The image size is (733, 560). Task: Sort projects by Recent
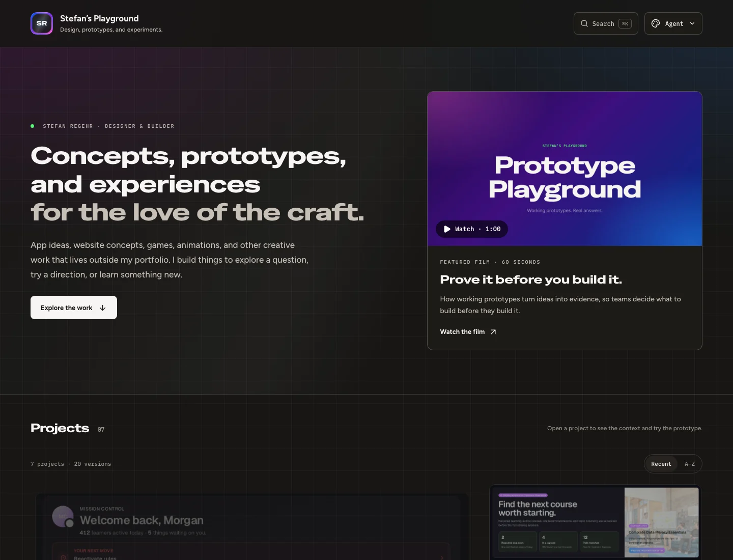pos(661,464)
